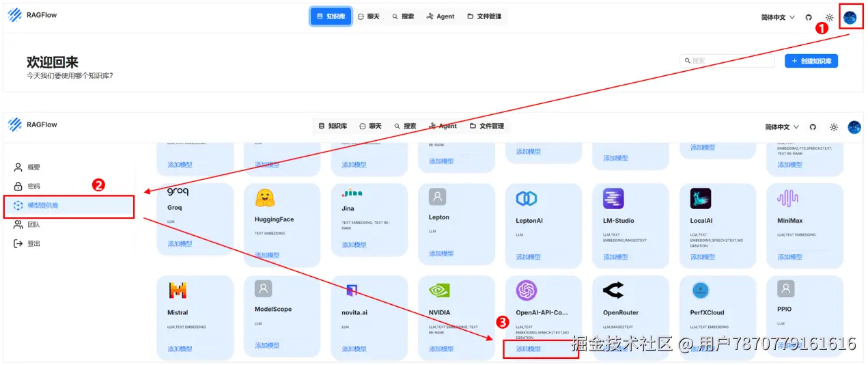Click the knowledge base 搜索 input field

pos(727,61)
